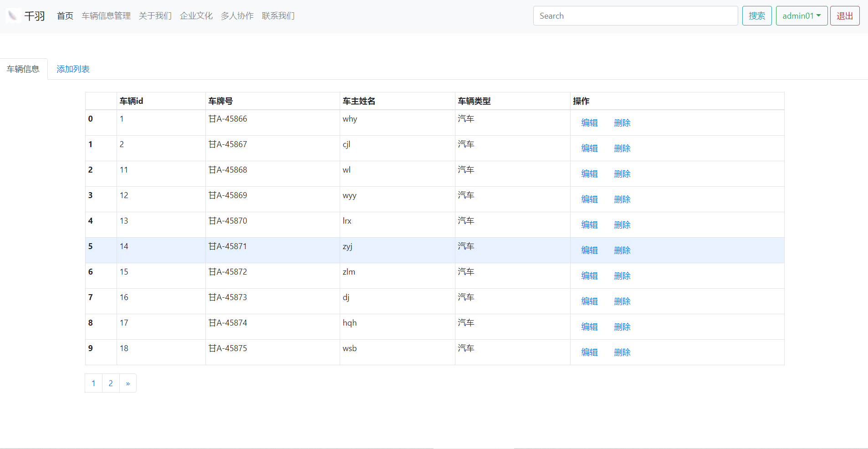Viewport: 868px width, 449px height.
Task: Edit the highlighted zyj row
Action: coord(589,250)
